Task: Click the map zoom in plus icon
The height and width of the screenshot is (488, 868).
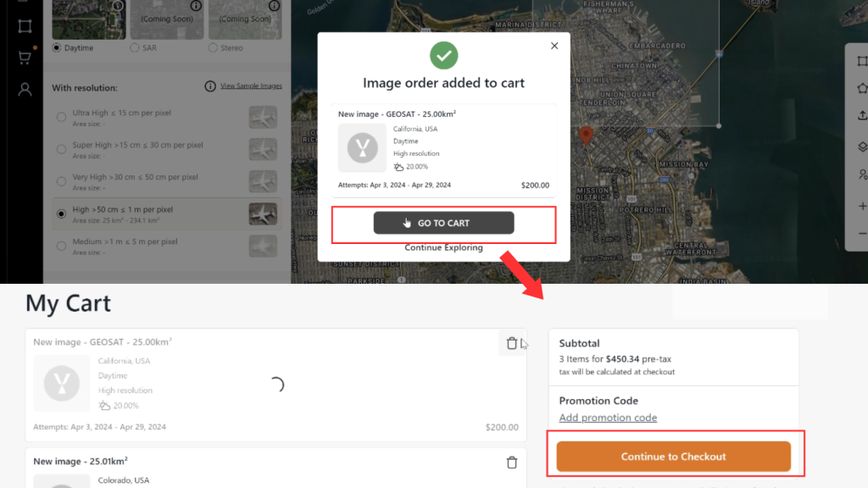Action: click(862, 206)
